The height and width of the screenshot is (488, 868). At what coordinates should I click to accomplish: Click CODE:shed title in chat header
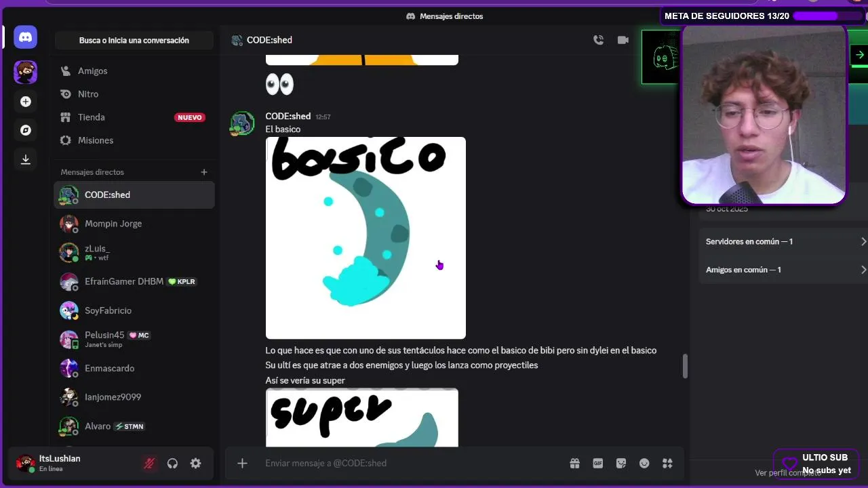[269, 40]
